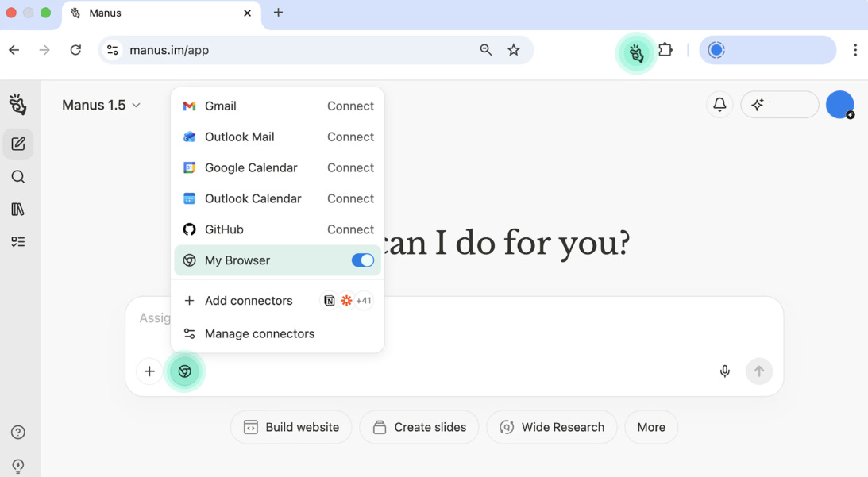Open the search icon in sidebar
This screenshot has height=477, width=868.
pyautogui.click(x=18, y=177)
